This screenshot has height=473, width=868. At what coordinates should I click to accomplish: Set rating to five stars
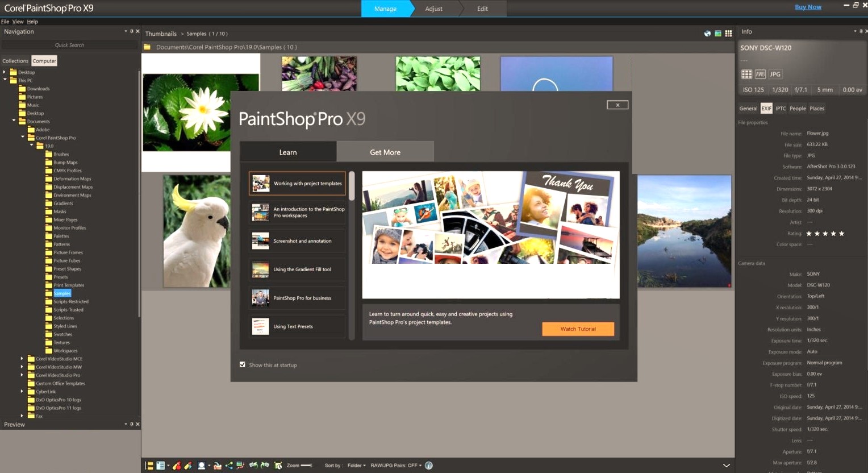[842, 234]
